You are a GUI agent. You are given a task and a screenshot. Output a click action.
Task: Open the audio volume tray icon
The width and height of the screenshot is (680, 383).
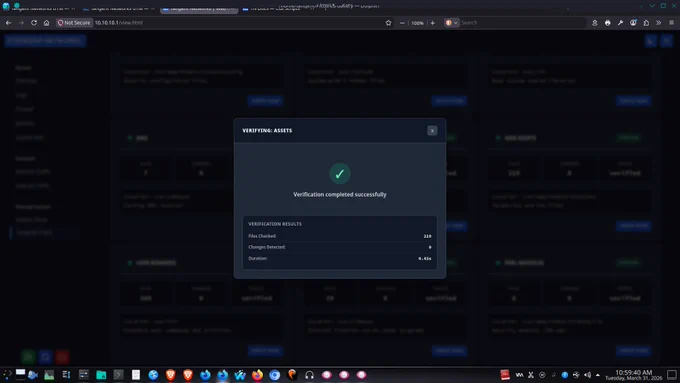(587, 375)
